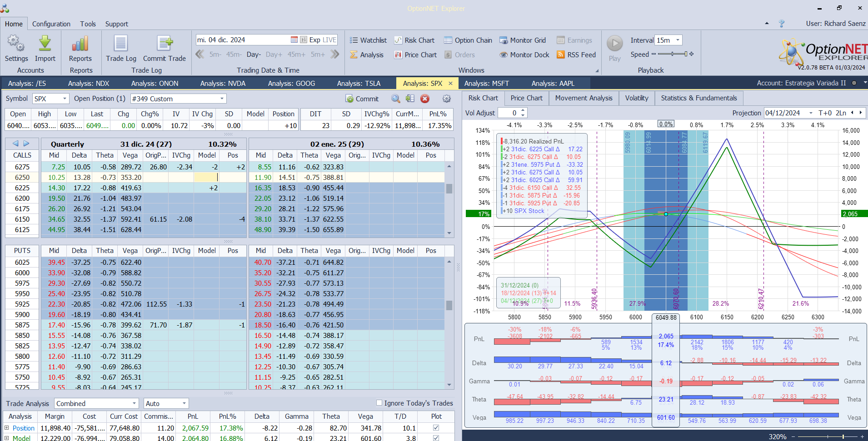The image size is (868, 441).
Task: Toggle the Plot checkbox for Position row
Action: (436, 428)
